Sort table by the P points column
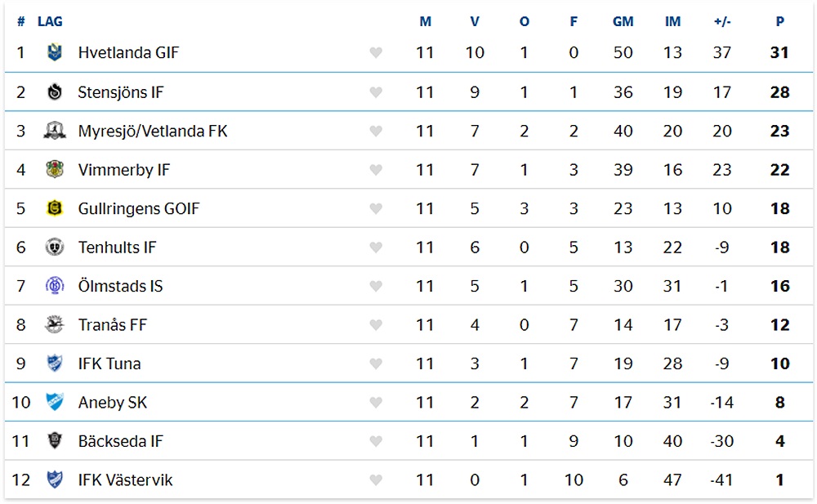This screenshot has height=504, width=817. pyautogui.click(x=779, y=21)
